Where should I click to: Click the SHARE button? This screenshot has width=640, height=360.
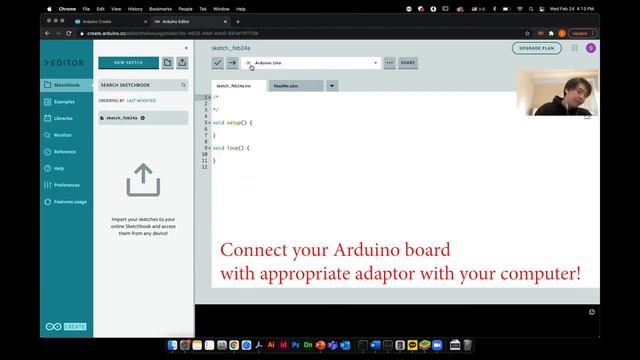tap(408, 63)
